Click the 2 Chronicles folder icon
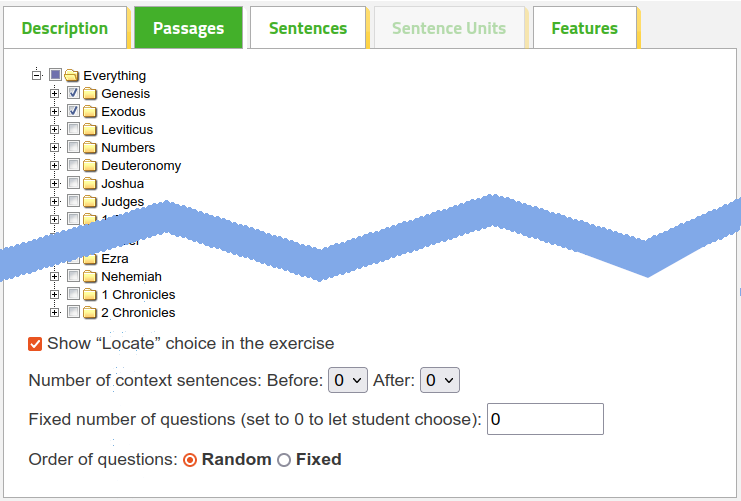The height and width of the screenshot is (501, 741). click(x=90, y=312)
